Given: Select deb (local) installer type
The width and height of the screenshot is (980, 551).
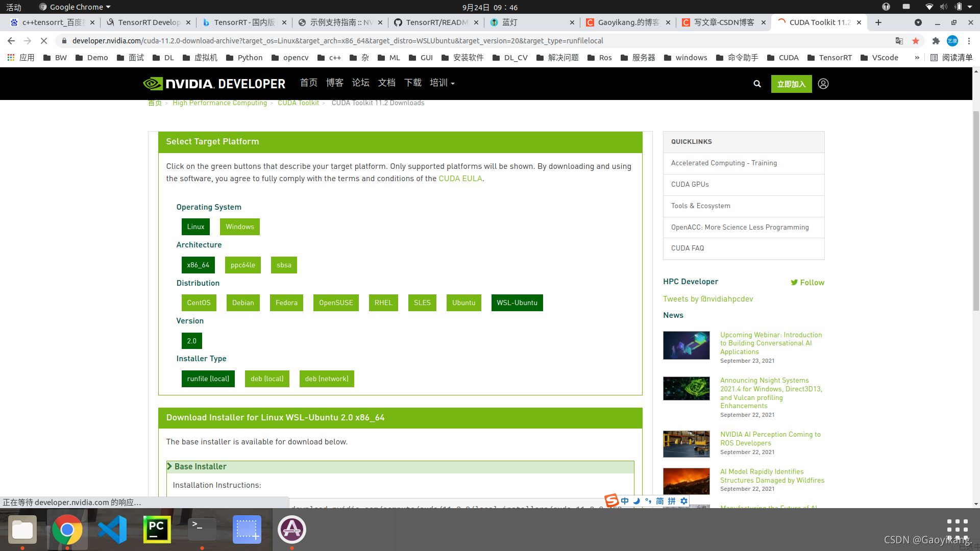Looking at the screenshot, I should (x=267, y=379).
